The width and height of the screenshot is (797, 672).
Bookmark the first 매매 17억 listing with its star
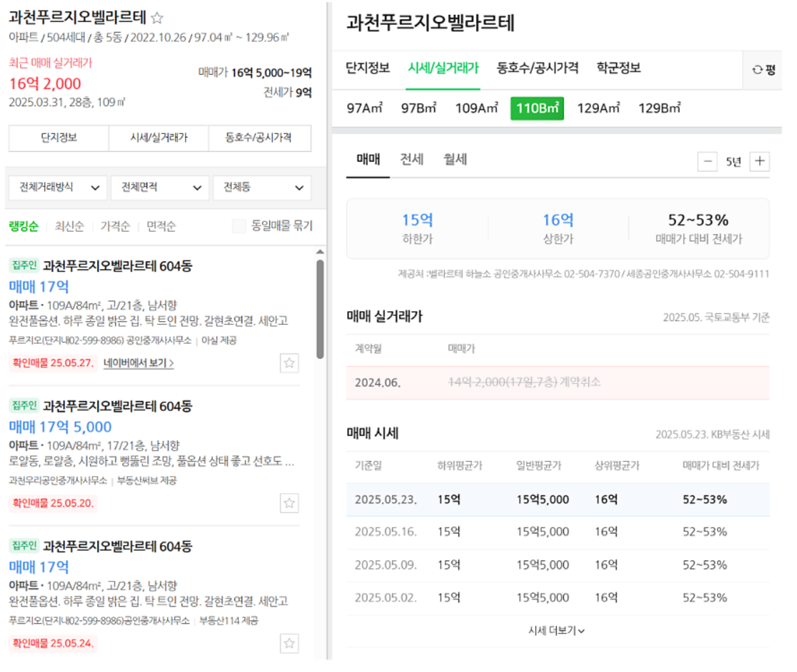tap(289, 363)
